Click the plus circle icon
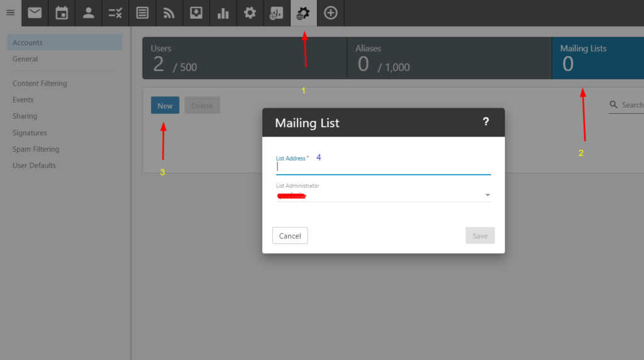The height and width of the screenshot is (360, 644). pos(331,13)
